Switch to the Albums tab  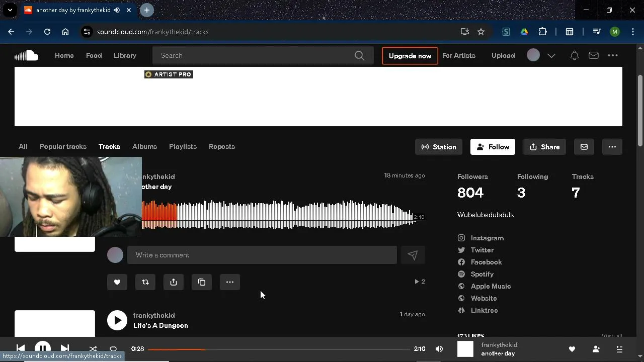click(144, 146)
